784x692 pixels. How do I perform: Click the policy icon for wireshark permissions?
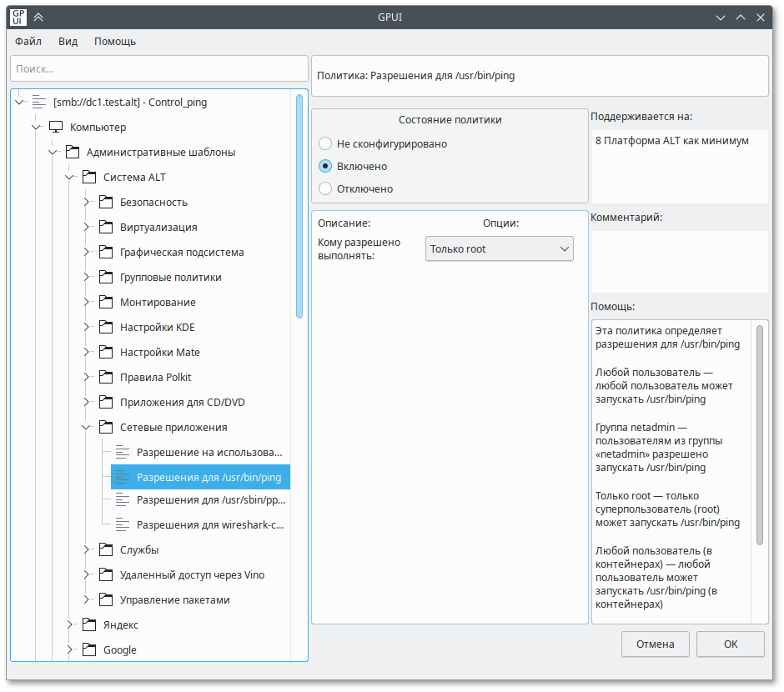pyautogui.click(x=123, y=526)
